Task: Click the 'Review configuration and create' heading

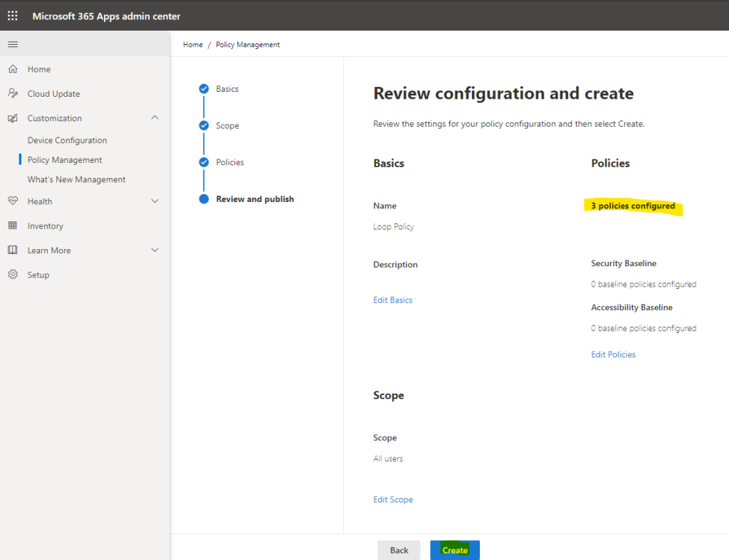Action: tap(503, 93)
